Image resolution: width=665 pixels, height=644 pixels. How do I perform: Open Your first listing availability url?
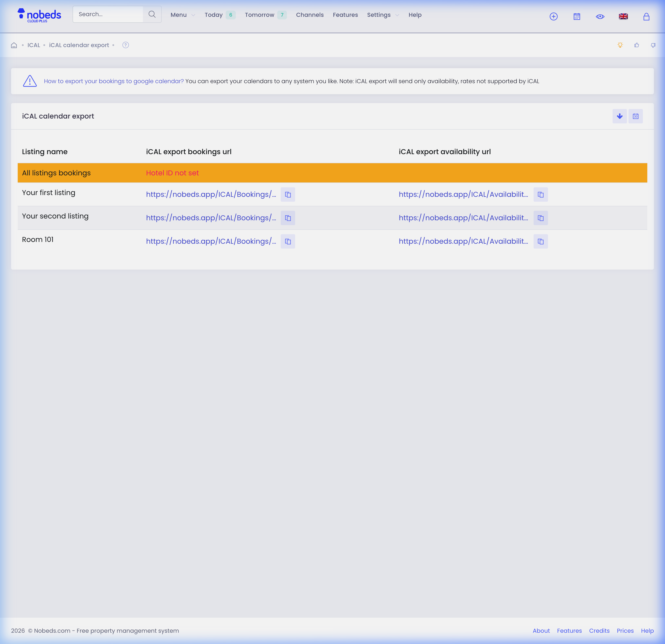tap(463, 194)
